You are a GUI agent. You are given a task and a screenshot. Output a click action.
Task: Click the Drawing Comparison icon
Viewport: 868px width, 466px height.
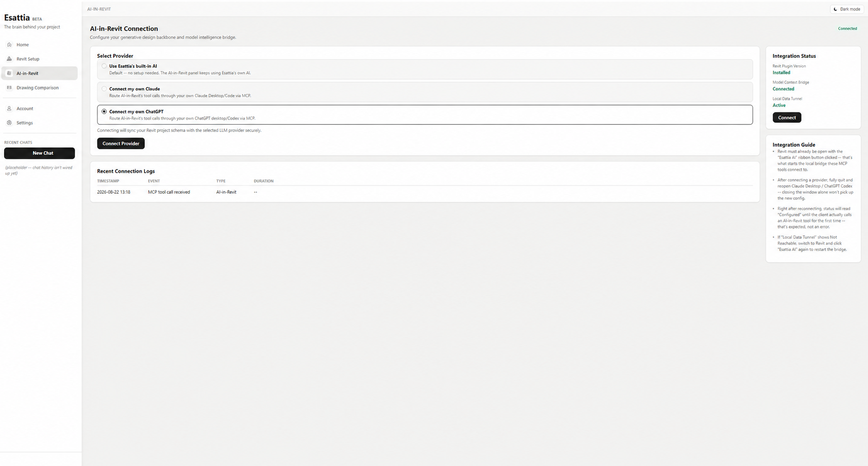tap(9, 88)
